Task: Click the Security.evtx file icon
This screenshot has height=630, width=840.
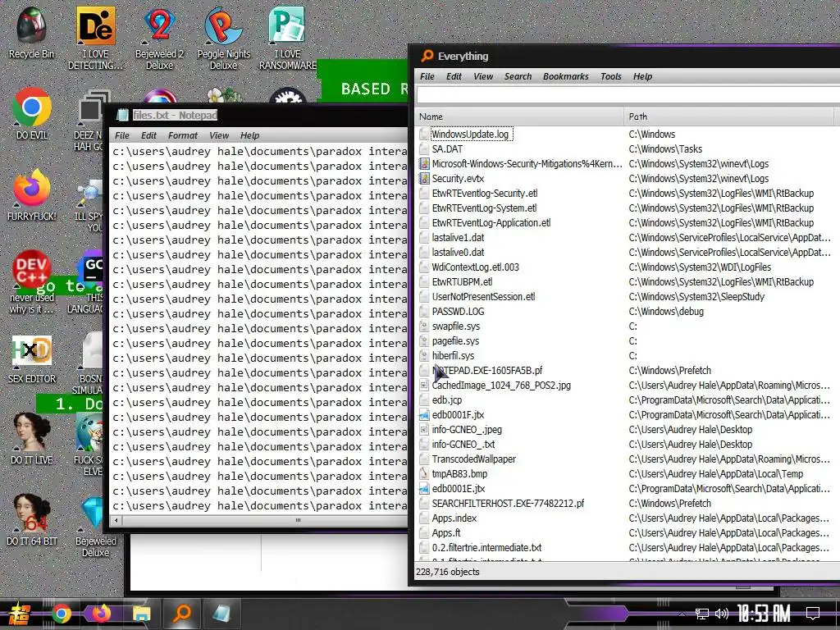Action: point(424,178)
